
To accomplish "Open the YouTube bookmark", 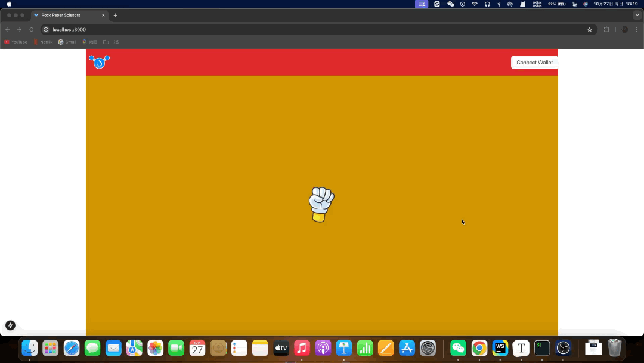I will 16,42.
